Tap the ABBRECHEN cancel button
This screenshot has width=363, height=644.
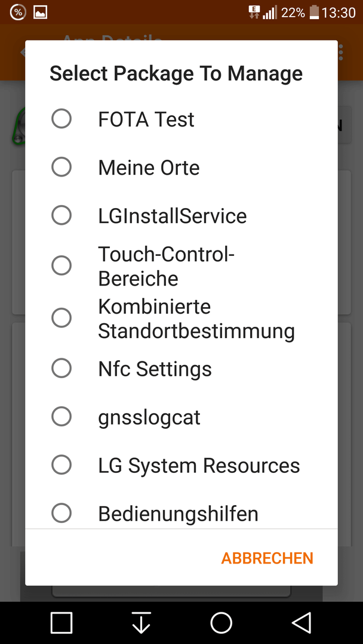point(267,558)
